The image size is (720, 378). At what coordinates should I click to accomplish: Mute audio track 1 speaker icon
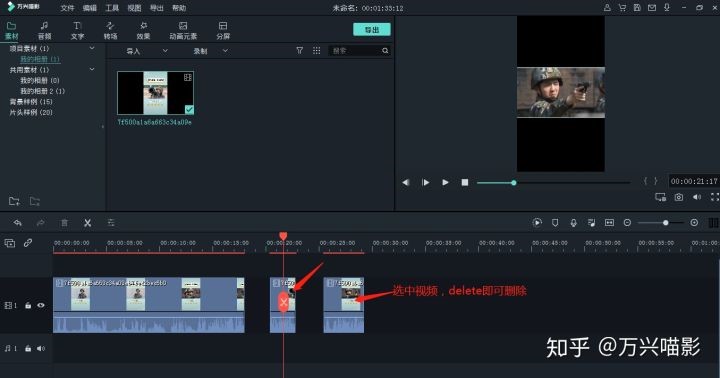[41, 349]
